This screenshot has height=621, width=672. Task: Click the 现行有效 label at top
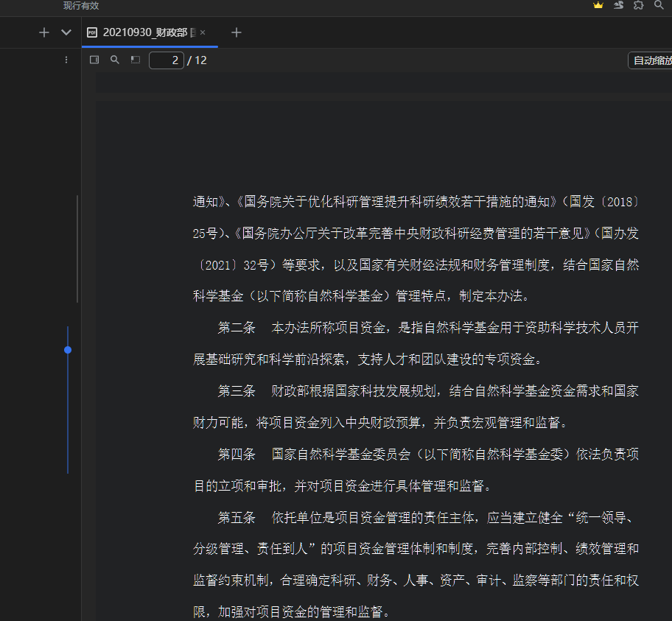click(81, 5)
